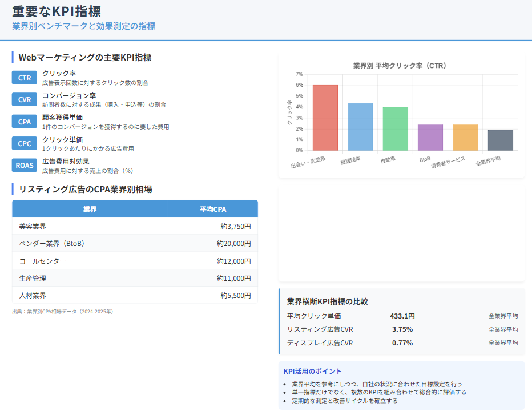532x415 pixels.
Task: Select the ROAS badge
Action: pos(25,165)
